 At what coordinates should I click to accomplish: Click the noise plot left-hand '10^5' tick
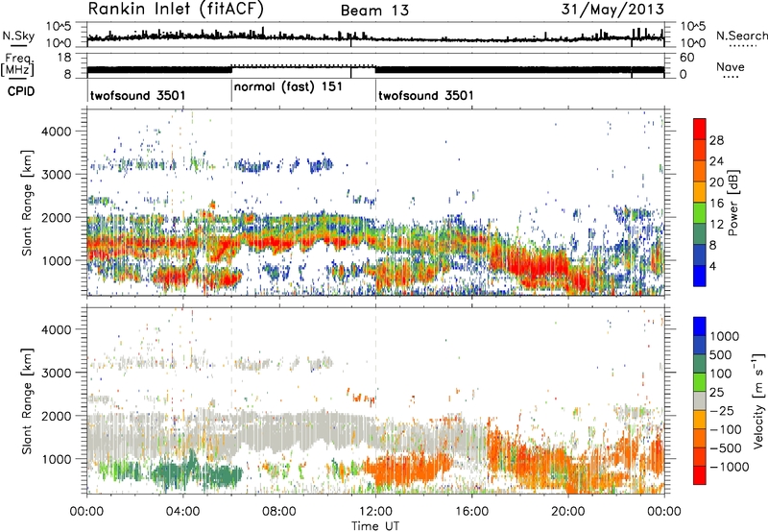(59, 26)
